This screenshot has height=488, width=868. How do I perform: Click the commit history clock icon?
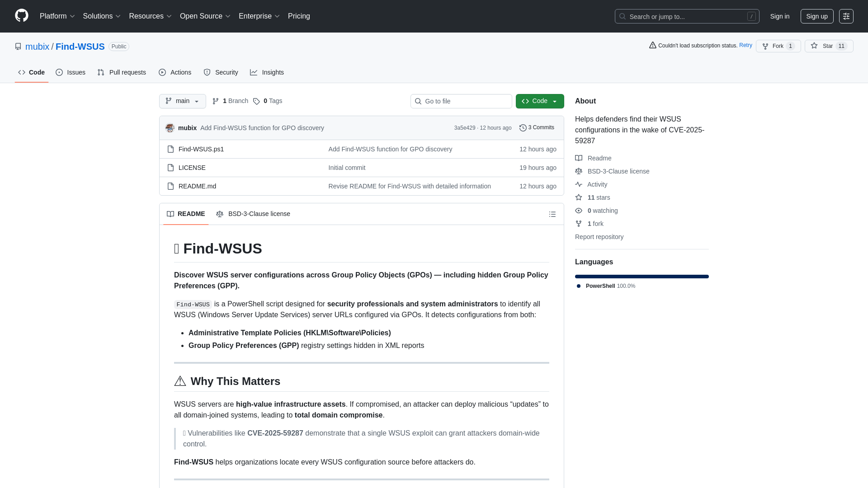point(524,127)
